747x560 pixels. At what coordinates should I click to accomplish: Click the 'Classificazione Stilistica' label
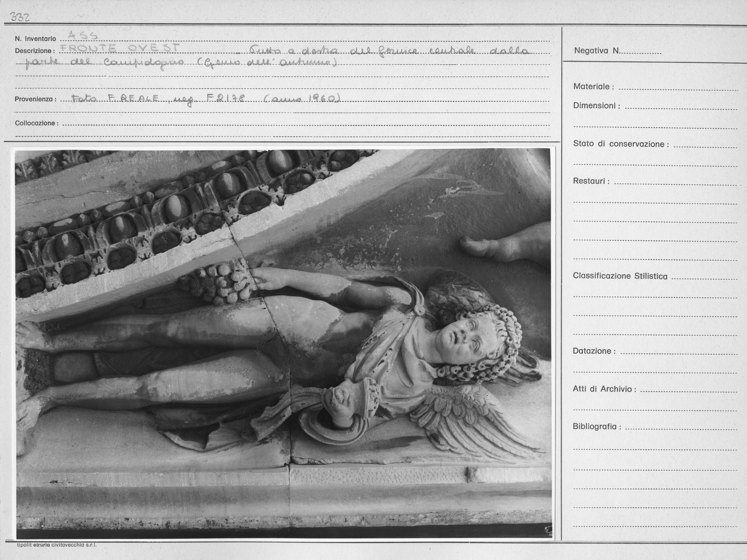620,276
